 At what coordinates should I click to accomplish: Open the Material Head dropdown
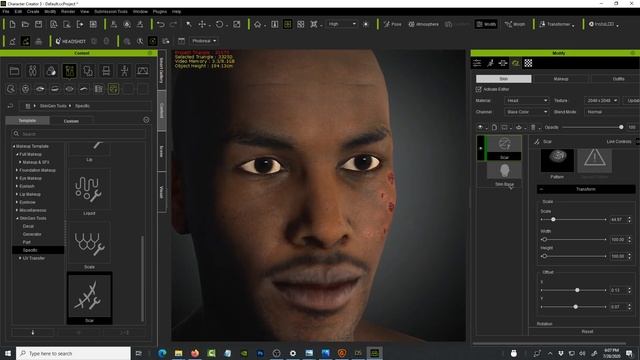click(x=527, y=100)
